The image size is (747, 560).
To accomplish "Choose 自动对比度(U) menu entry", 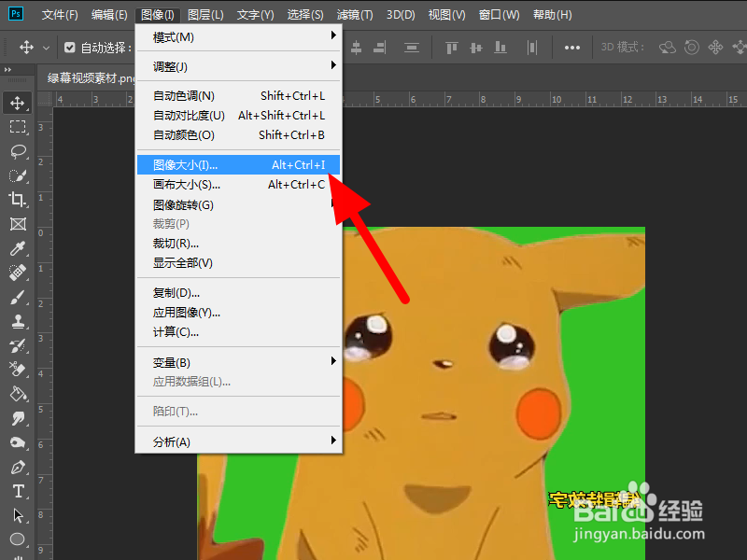I will [x=238, y=115].
